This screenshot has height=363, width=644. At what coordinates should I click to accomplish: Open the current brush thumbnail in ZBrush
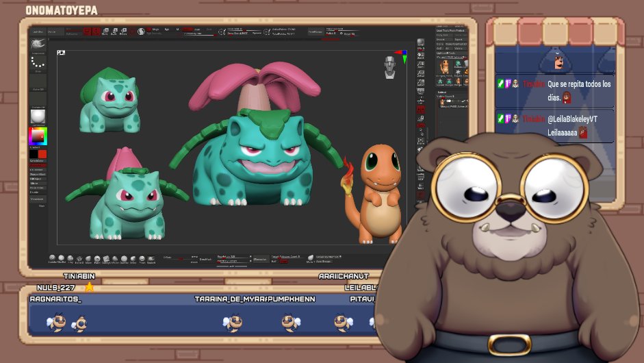[38, 45]
